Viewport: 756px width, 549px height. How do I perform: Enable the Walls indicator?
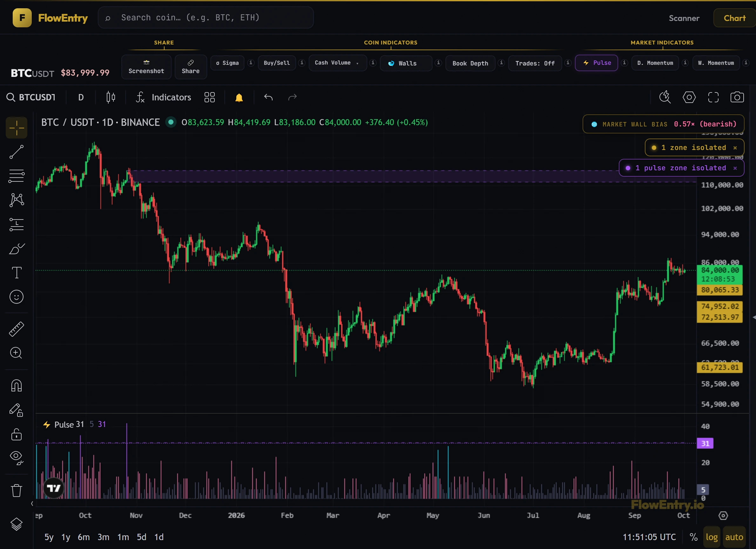[x=406, y=63]
